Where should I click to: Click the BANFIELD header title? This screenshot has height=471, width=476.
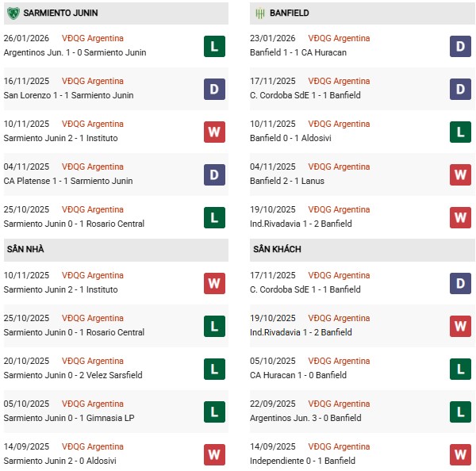(290, 13)
